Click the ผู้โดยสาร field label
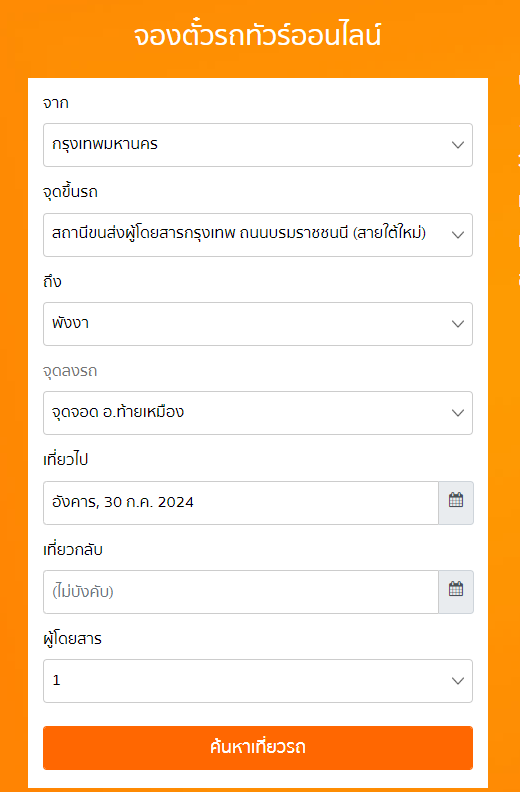 72,638
